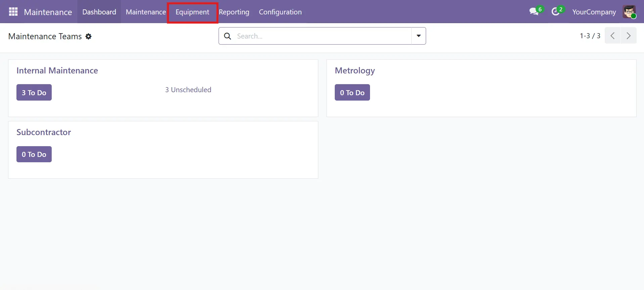Click the gear icon beside Maintenance Teams
The height and width of the screenshot is (290, 644).
[88, 36]
